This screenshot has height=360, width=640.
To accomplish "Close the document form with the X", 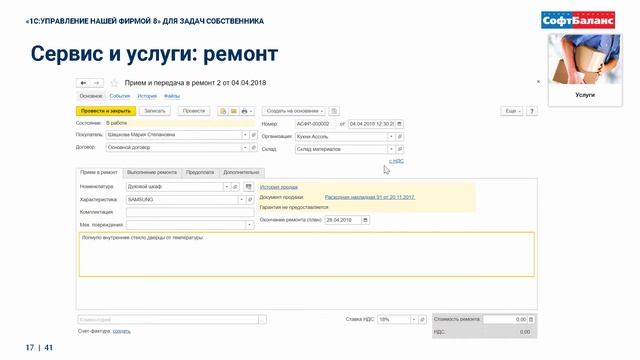I will coord(538,82).
